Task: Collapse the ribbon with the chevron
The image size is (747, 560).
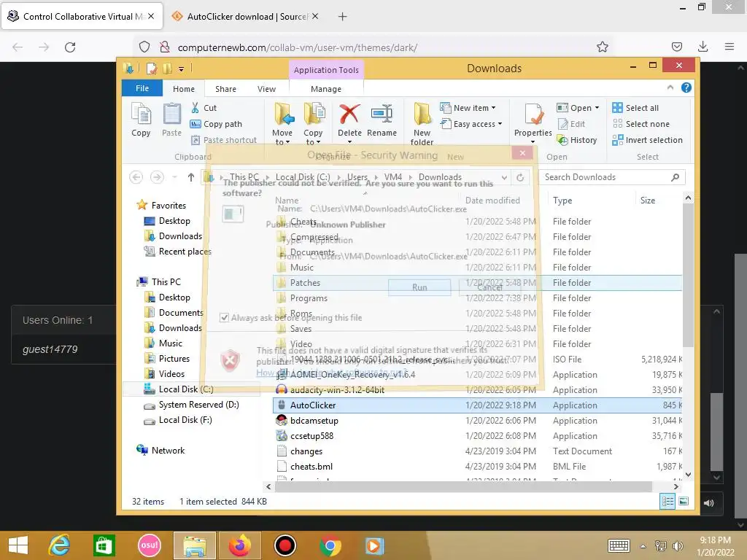Action: pyautogui.click(x=670, y=87)
